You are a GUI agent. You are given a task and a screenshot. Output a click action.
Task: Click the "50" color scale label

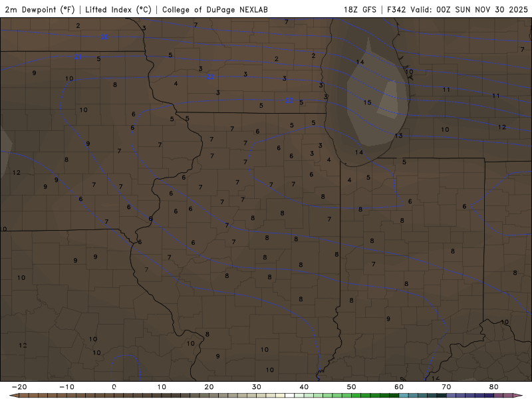[352, 387]
